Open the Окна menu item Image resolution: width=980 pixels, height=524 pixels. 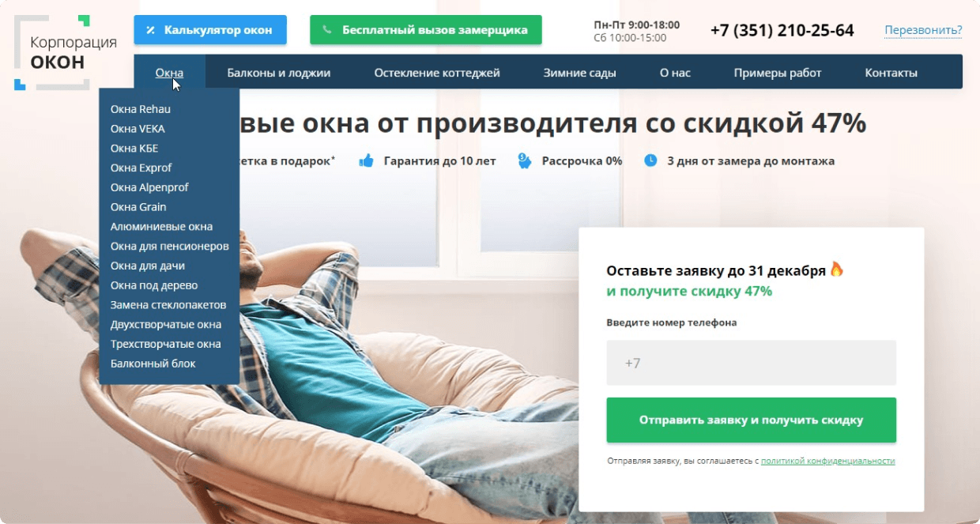[x=169, y=73]
